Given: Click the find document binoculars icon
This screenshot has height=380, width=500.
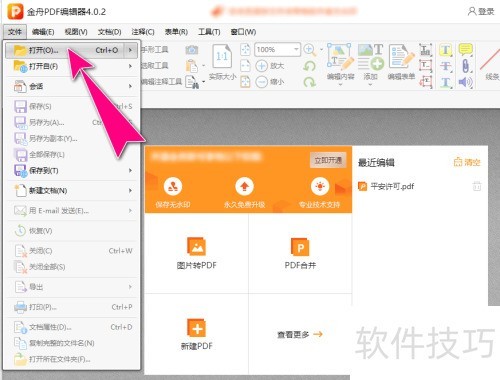Looking at the screenshot, I should [x=192, y=82].
